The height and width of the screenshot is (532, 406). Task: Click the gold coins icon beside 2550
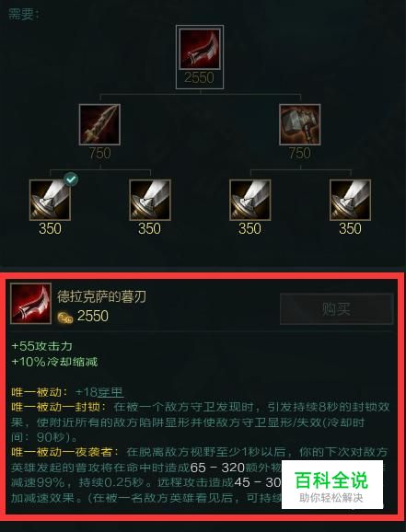65,318
